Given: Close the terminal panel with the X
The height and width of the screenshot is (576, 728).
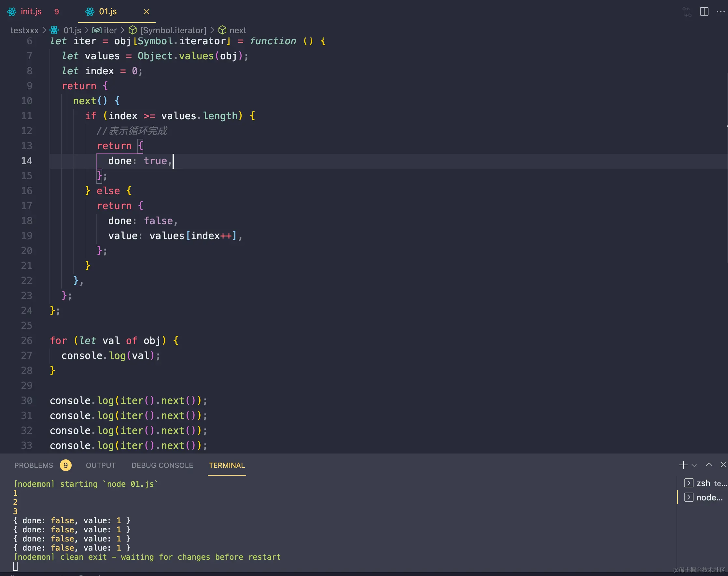Looking at the screenshot, I should [723, 465].
